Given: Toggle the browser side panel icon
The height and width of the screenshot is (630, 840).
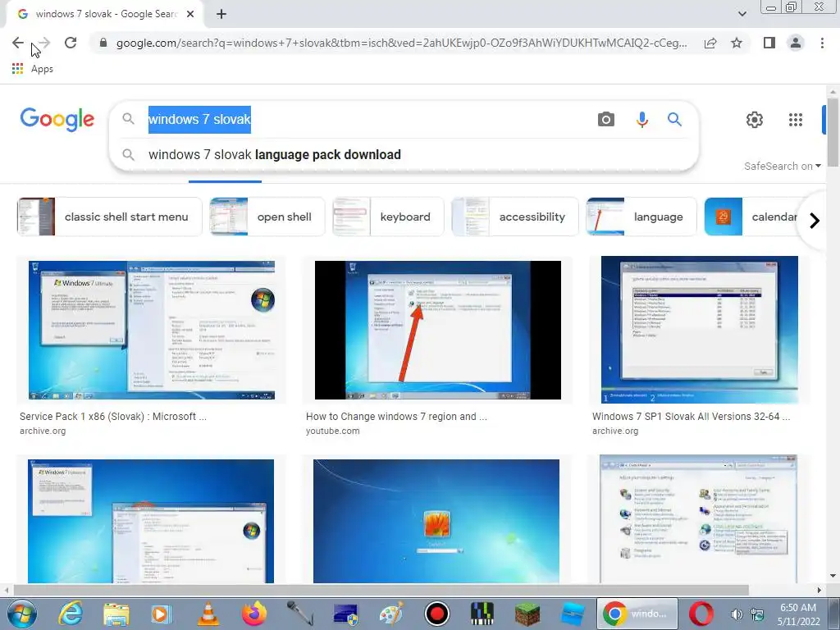Looking at the screenshot, I should coord(769,43).
